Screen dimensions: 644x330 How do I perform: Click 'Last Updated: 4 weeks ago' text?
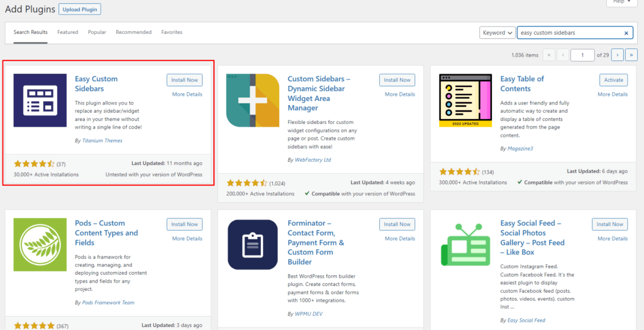tap(383, 182)
